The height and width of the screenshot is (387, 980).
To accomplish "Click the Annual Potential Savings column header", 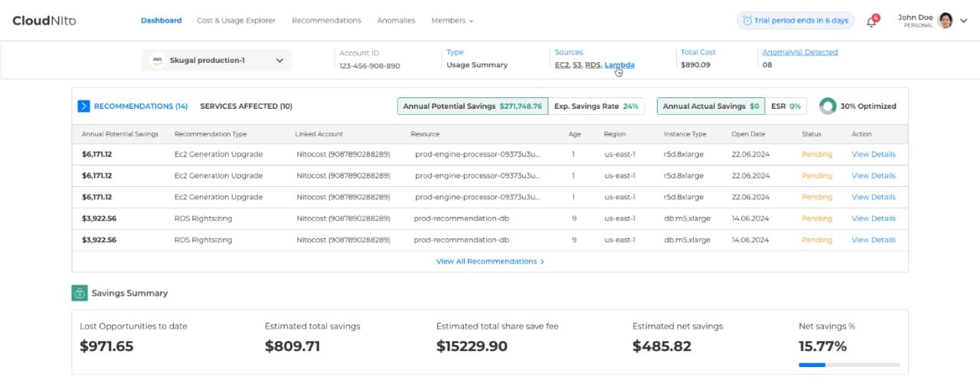I will [120, 134].
